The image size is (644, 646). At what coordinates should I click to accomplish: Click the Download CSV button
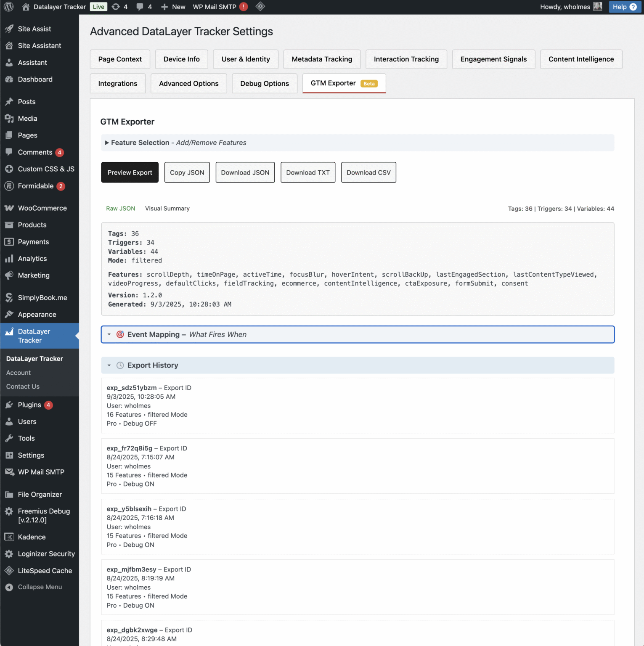(x=368, y=172)
